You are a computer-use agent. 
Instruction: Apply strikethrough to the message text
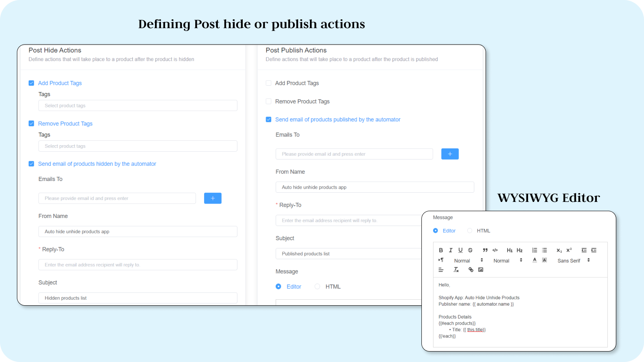click(x=470, y=250)
